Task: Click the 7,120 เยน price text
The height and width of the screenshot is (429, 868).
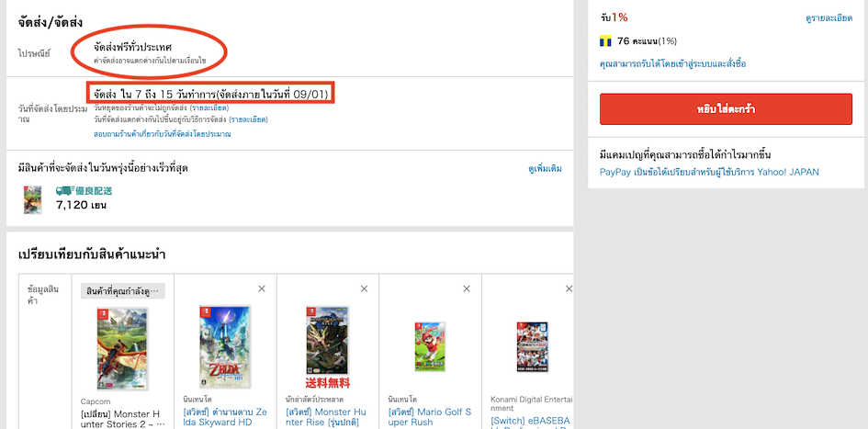Action: click(82, 206)
